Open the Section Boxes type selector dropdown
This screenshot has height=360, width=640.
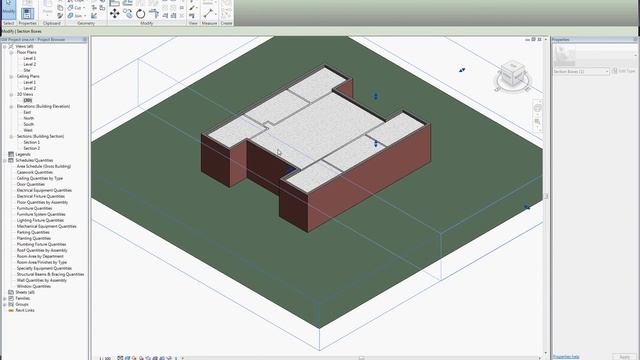pos(581,71)
